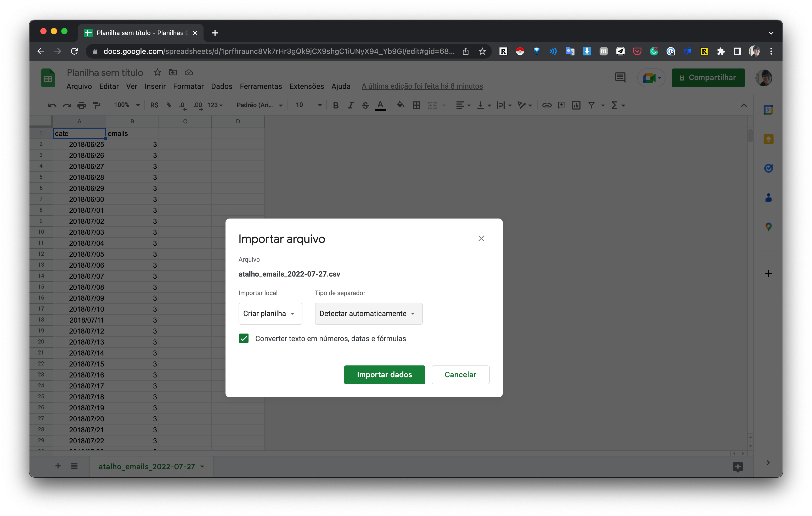Open the comment history icon
This screenshot has height=516, width=812.
click(x=620, y=78)
